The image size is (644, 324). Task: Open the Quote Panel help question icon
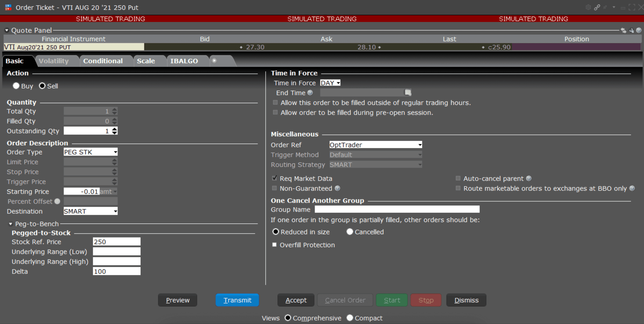click(639, 30)
